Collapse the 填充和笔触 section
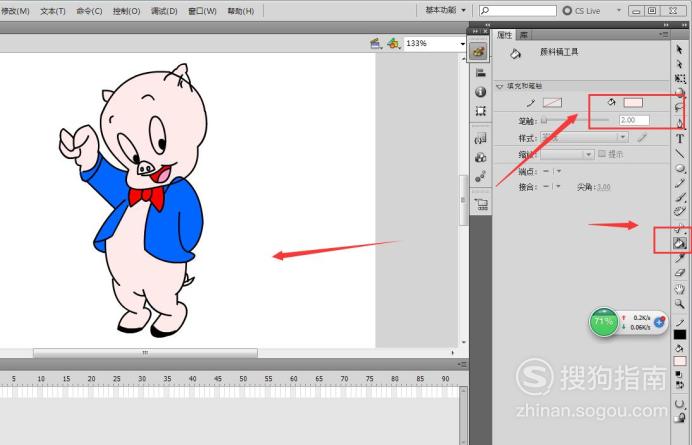692x445 pixels. (500, 86)
